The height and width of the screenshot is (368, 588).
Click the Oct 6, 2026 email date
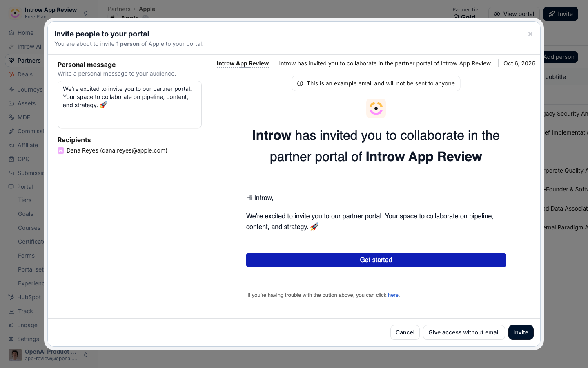[519, 63]
